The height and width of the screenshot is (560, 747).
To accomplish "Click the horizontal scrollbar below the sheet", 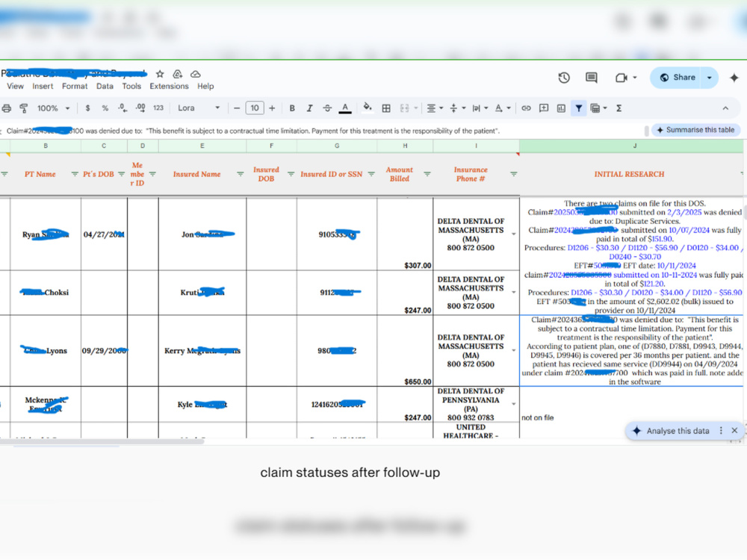I will click(x=102, y=441).
